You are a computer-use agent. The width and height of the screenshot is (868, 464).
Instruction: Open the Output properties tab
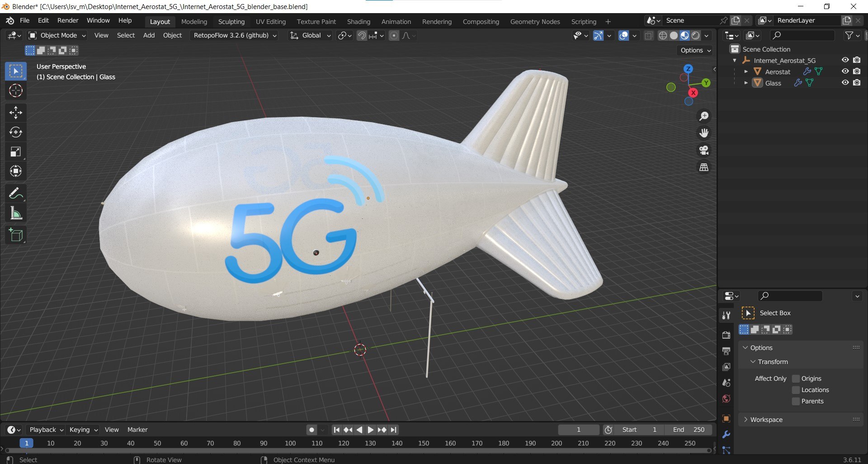click(x=726, y=351)
